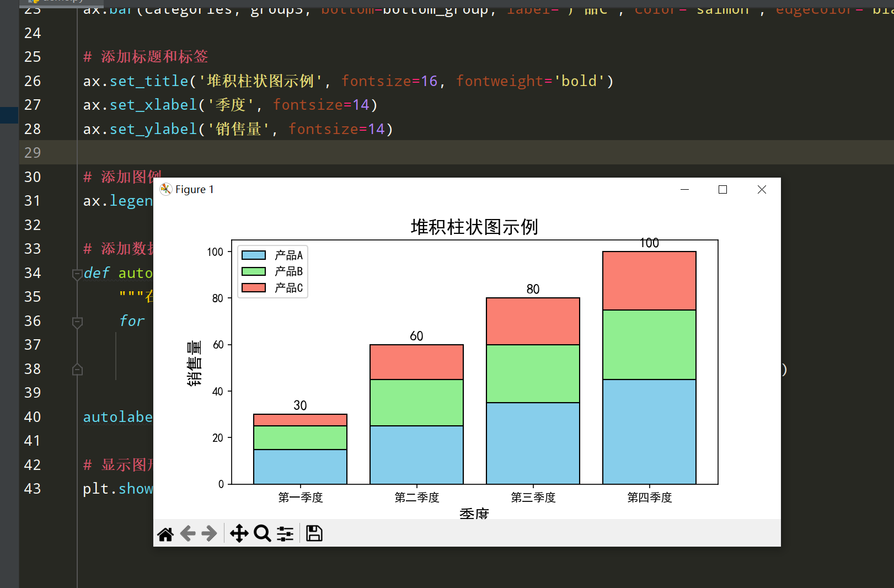Click the x tick label 第四季度

[650, 498]
